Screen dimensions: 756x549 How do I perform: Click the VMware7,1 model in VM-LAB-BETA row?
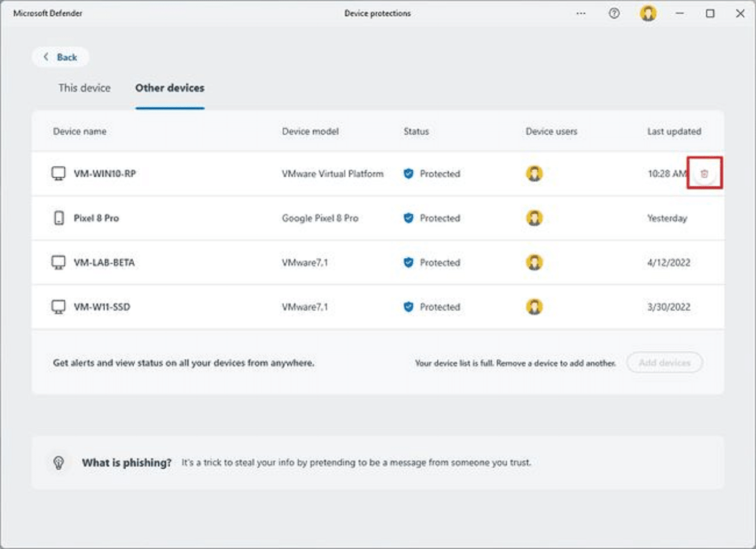305,263
